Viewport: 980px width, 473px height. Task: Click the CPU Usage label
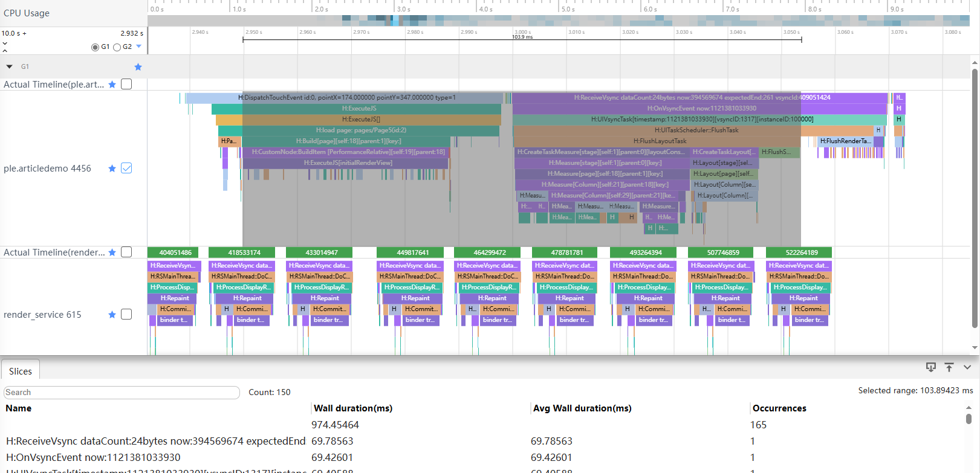[27, 13]
